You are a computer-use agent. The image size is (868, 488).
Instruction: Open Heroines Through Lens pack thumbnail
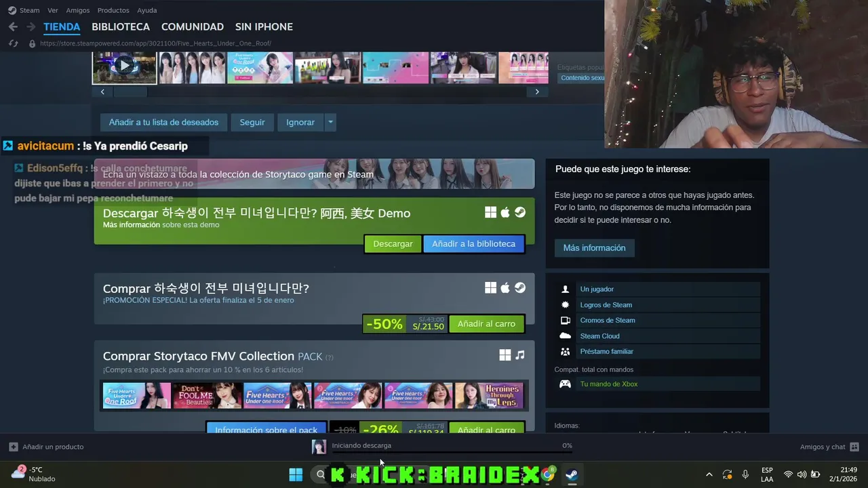489,396
